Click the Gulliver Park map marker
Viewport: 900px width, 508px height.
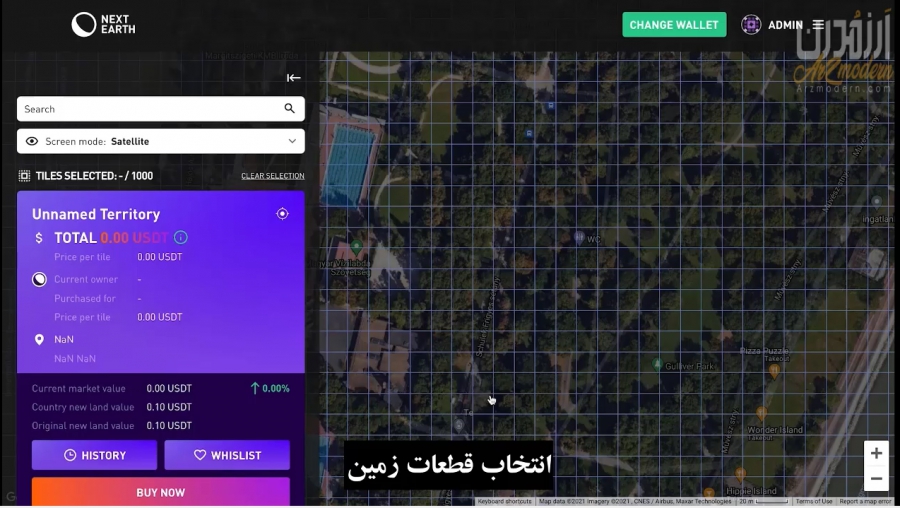pos(657,364)
